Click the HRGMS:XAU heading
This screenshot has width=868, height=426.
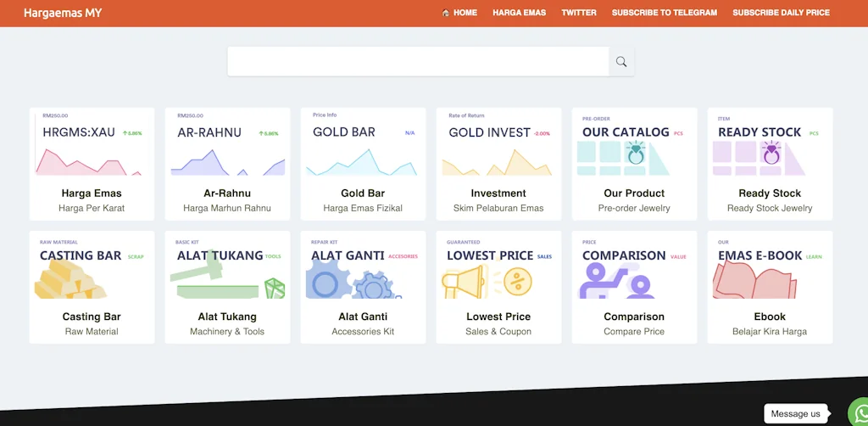click(x=79, y=132)
